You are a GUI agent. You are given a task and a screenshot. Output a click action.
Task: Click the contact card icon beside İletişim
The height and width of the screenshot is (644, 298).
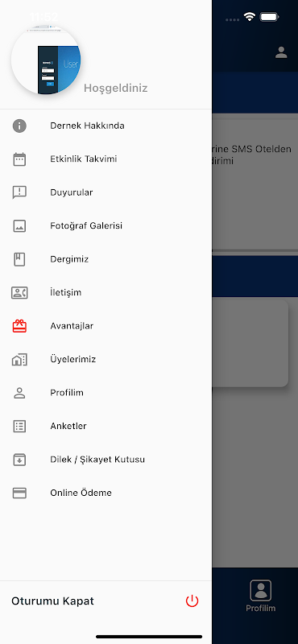(x=19, y=292)
